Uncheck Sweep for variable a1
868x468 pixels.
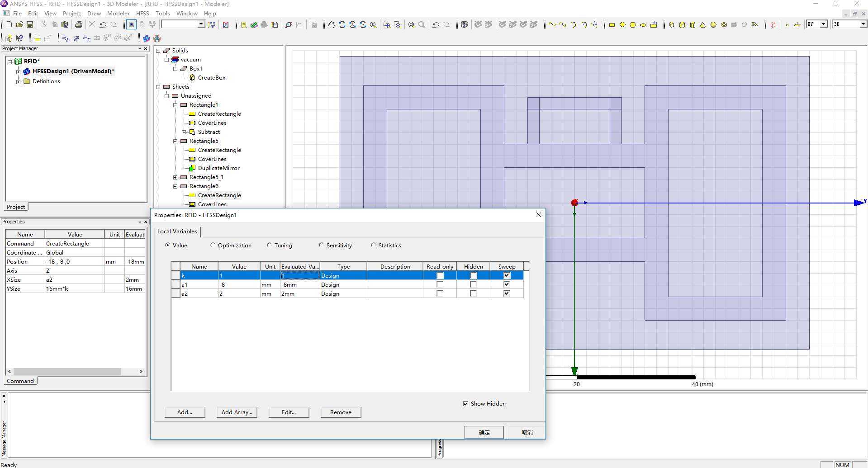tap(507, 284)
